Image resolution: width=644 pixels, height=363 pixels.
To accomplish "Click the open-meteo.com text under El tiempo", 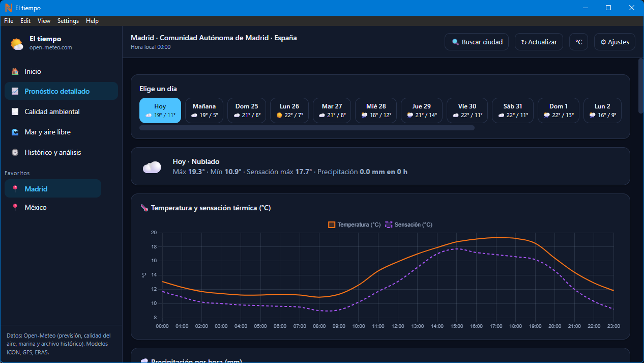I will 51,47.
